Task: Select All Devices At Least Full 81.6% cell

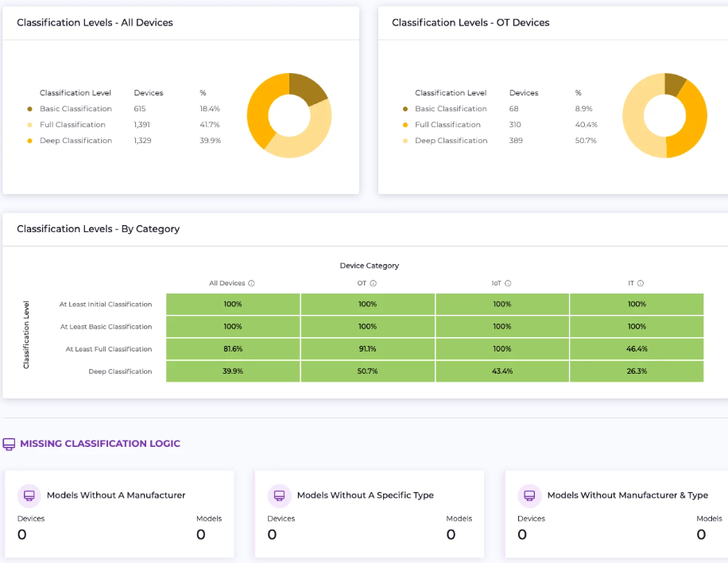Action: tap(233, 349)
